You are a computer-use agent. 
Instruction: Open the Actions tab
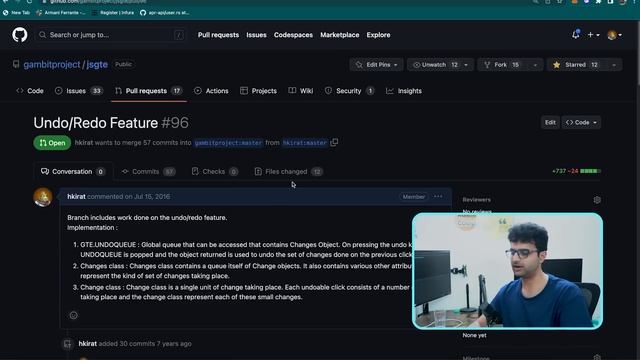point(211,91)
